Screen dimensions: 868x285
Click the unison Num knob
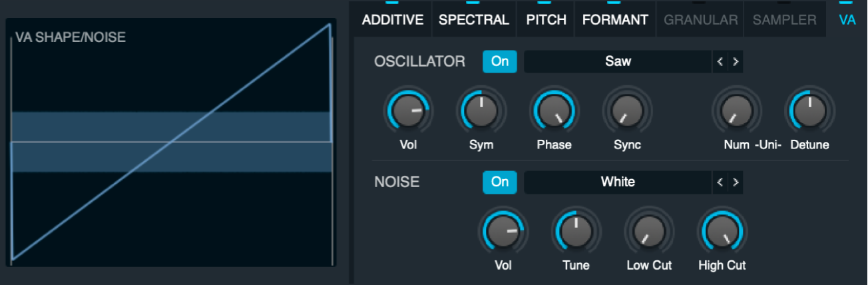tap(736, 111)
